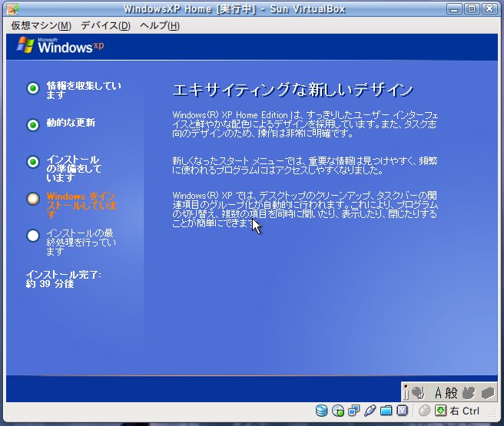Click the IME conversion mode '般' indicator

tap(451, 393)
